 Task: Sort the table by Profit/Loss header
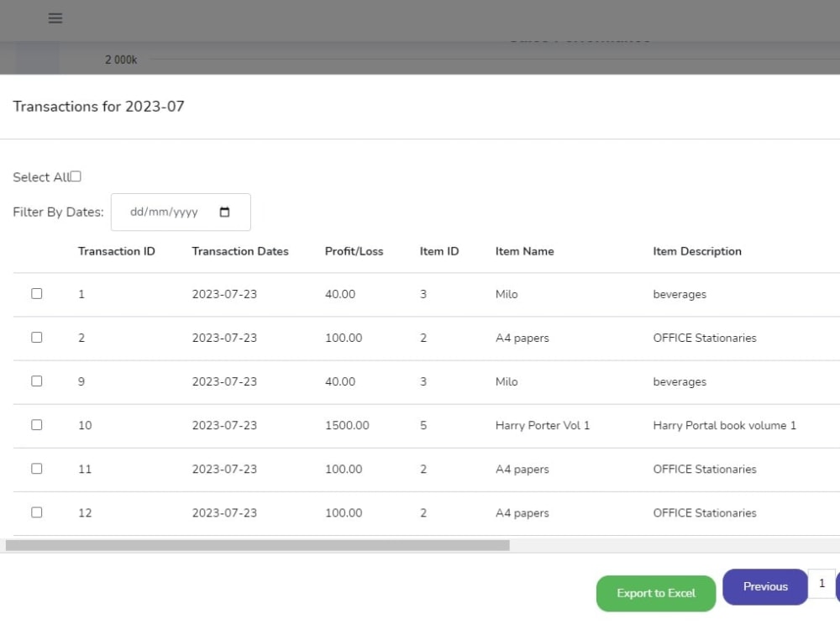(x=354, y=251)
